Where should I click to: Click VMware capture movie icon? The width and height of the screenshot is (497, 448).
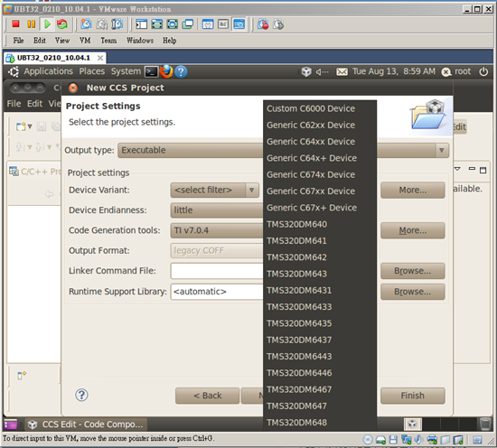pyautogui.click(x=278, y=24)
